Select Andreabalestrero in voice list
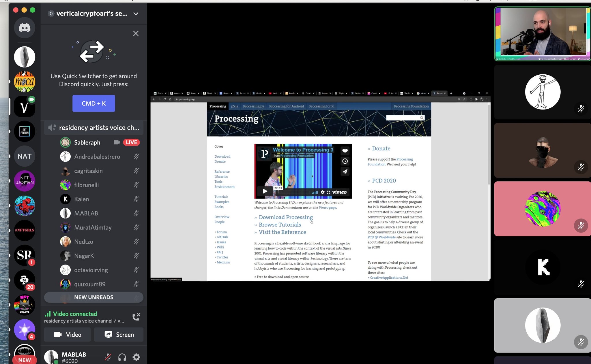Viewport: 591px width, 364px height. (x=97, y=156)
